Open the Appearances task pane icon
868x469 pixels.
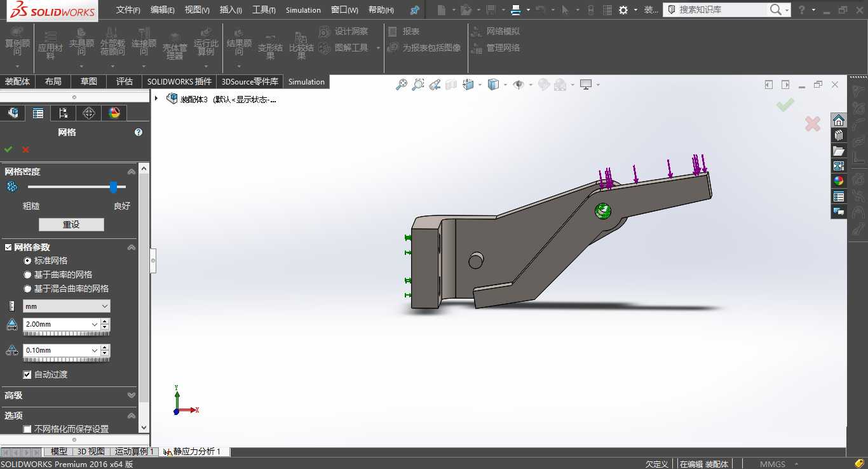click(x=839, y=181)
